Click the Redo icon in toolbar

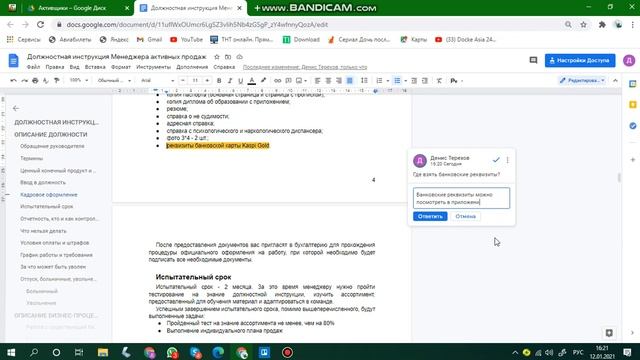[x=24, y=81]
